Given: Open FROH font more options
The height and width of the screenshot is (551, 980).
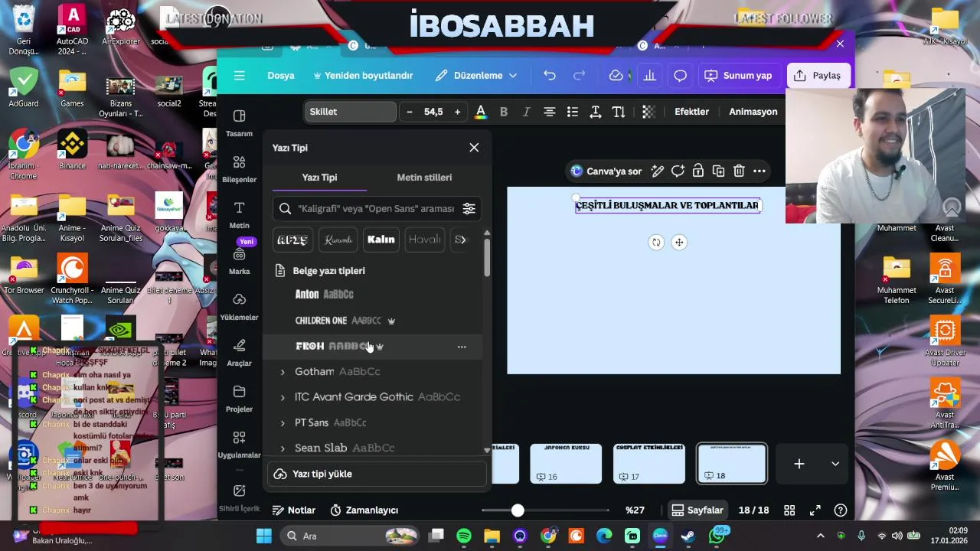Looking at the screenshot, I should (462, 347).
